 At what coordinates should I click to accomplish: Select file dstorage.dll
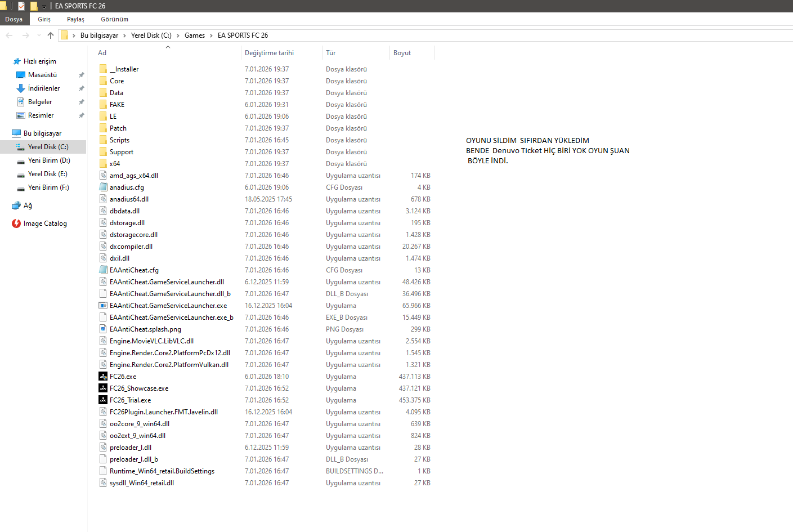[x=127, y=223]
